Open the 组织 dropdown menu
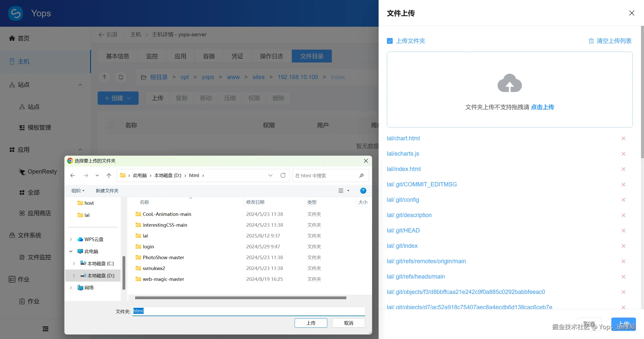Image resolution: width=644 pixels, height=339 pixels. point(78,191)
